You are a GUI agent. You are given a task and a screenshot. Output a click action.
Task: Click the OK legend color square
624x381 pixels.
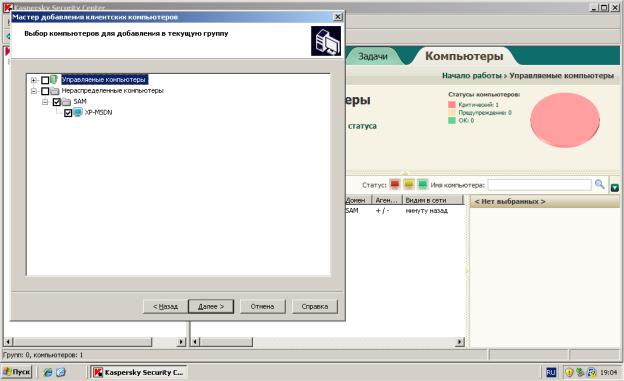[452, 120]
